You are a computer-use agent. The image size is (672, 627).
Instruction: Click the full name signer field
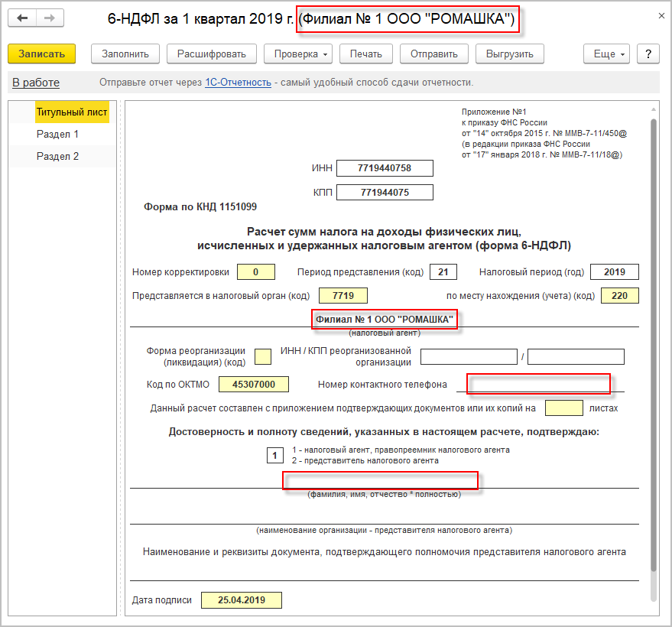(385, 481)
